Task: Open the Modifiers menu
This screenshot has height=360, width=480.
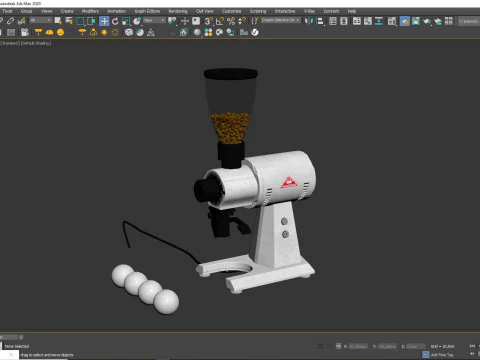Action: pyautogui.click(x=90, y=11)
